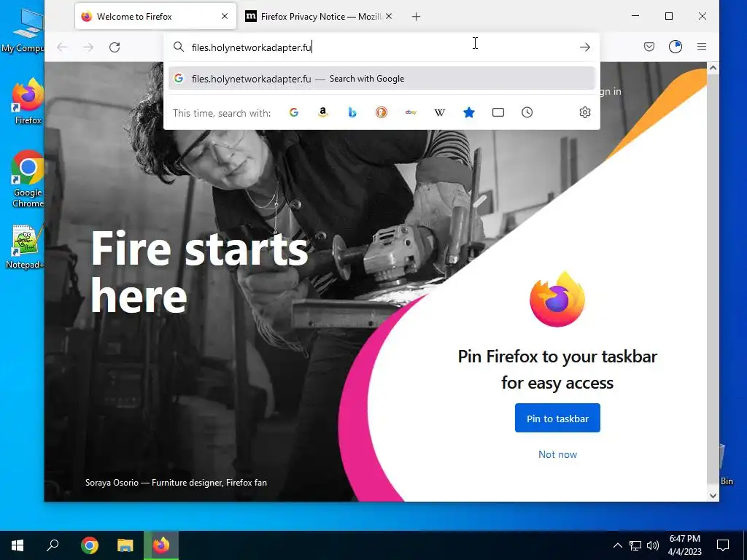Close the Firefox Privacy Notice tab
This screenshot has width=747, height=560.
[389, 16]
